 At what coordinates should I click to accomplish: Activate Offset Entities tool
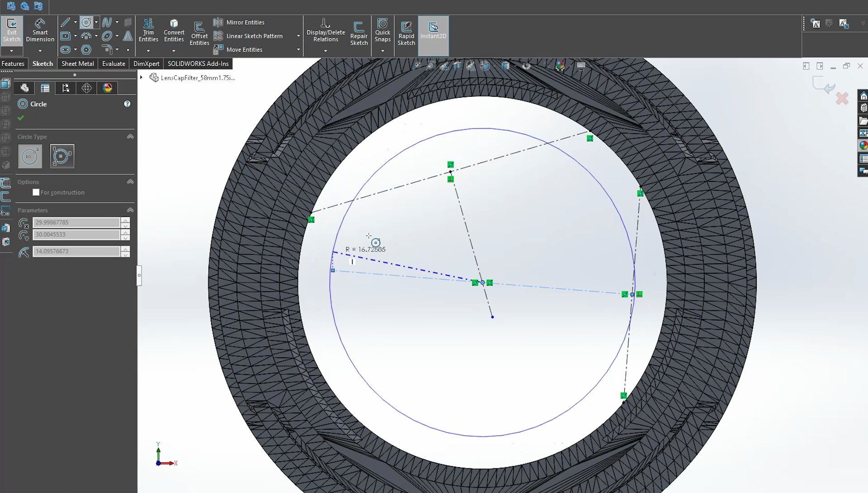[x=199, y=34]
